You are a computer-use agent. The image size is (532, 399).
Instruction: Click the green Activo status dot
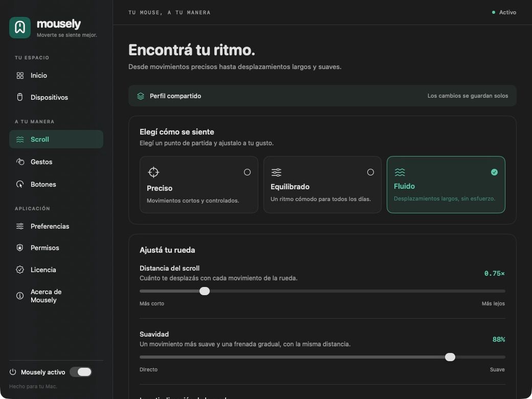[x=494, y=12]
